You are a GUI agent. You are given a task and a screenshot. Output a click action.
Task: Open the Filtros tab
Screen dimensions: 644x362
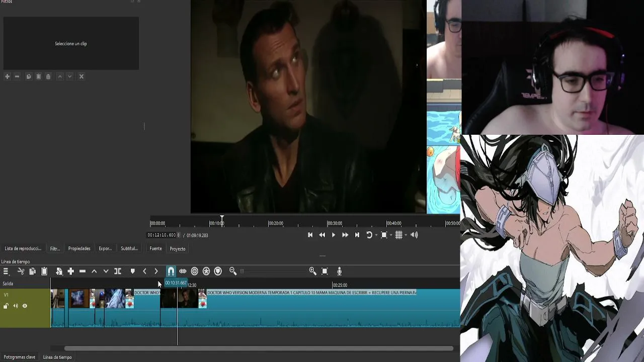point(55,248)
